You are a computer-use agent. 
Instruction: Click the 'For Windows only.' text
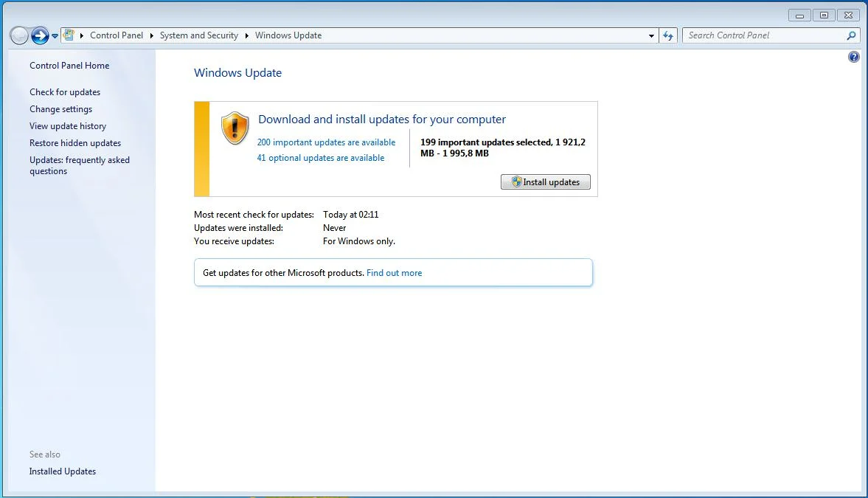tap(358, 241)
